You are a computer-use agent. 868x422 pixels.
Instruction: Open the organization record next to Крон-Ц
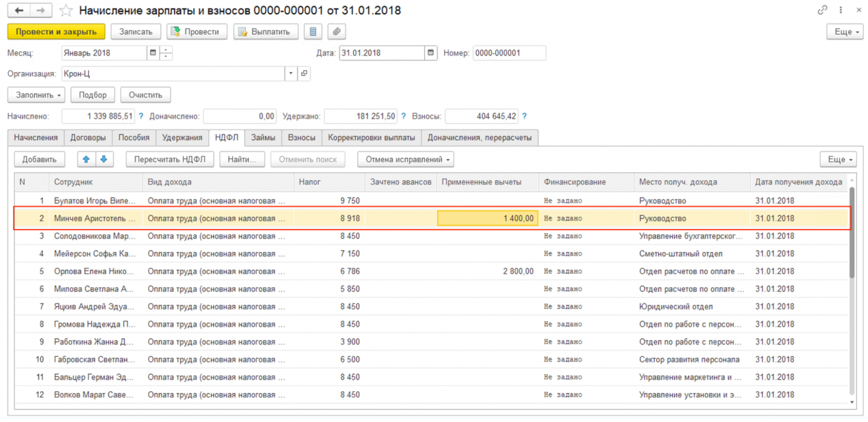304,73
